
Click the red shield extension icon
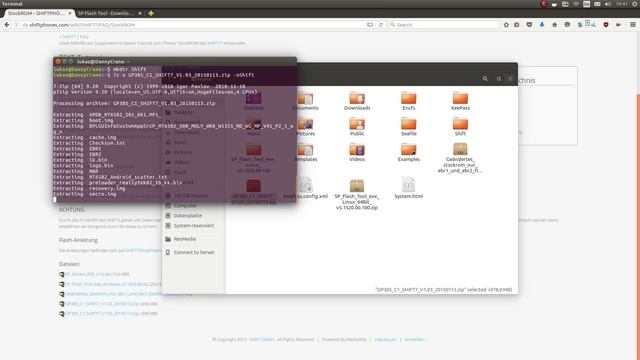[x=606, y=25]
